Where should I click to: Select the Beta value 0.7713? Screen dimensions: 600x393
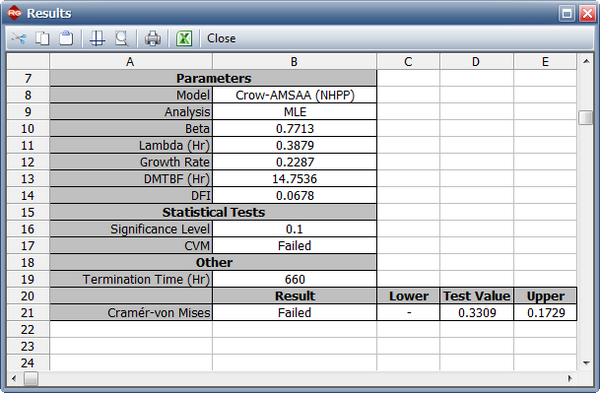click(295, 128)
